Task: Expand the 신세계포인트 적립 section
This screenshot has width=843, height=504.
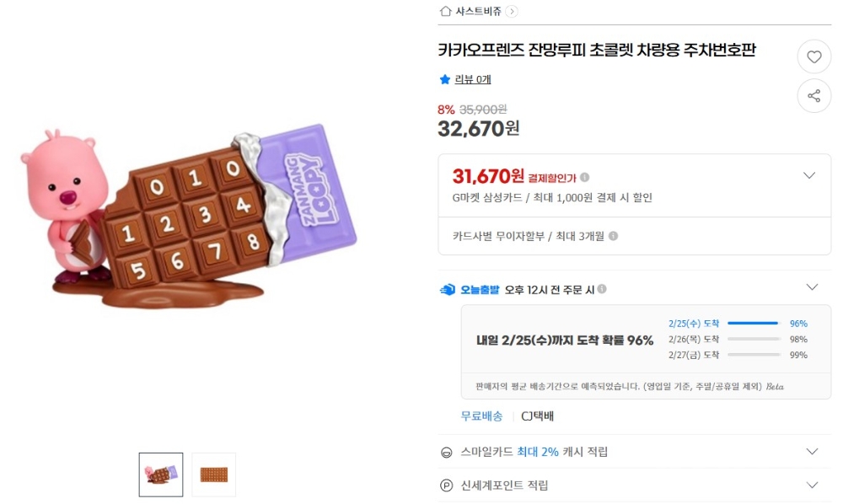Action: pyautogui.click(x=812, y=485)
